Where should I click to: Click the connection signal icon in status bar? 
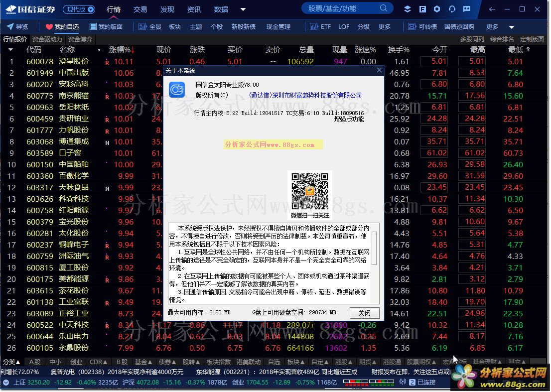click(403, 382)
